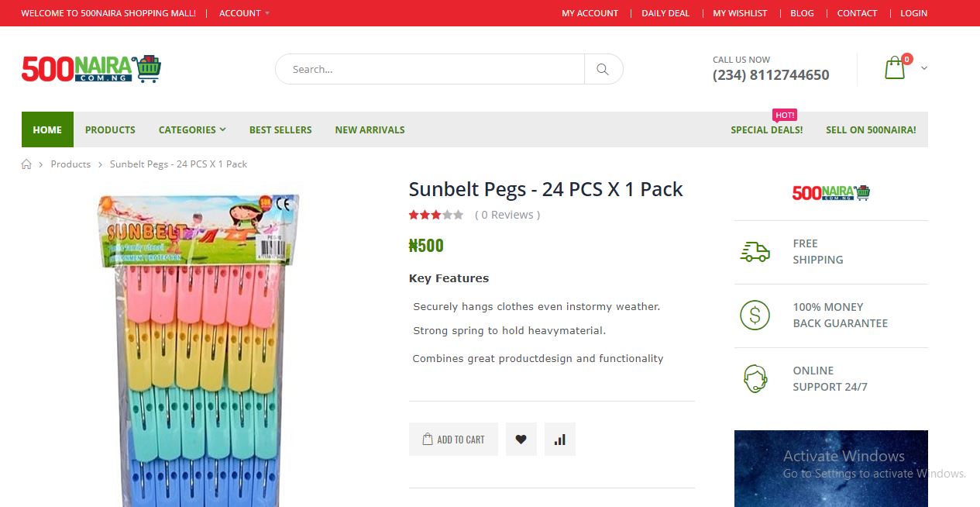The width and height of the screenshot is (980, 507).
Task: Open the Blog link
Action: click(x=802, y=13)
